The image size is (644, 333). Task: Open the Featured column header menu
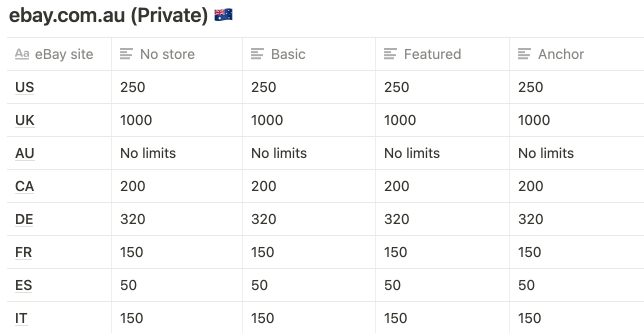[x=442, y=54]
